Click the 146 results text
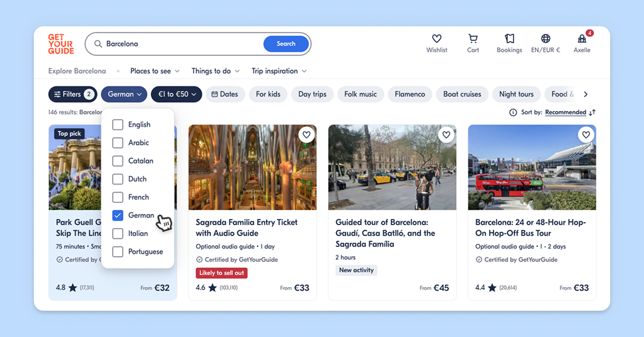 point(63,112)
